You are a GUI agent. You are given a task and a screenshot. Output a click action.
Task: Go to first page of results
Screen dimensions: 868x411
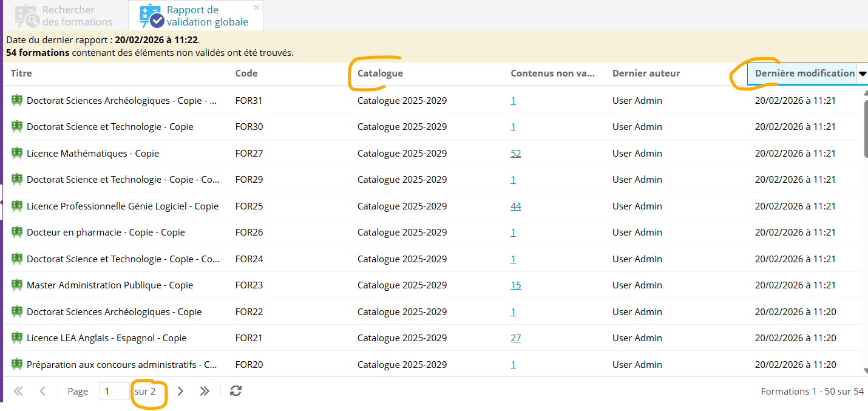pyautogui.click(x=18, y=391)
